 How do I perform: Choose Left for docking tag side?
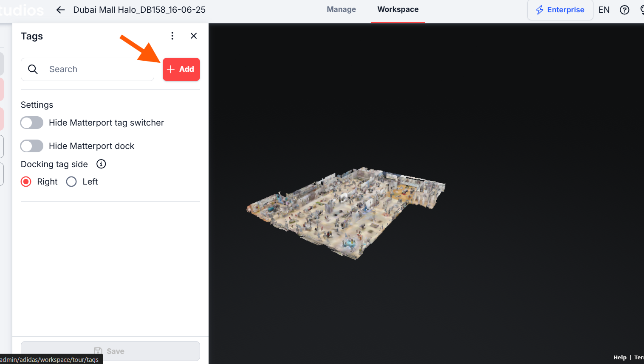point(71,182)
